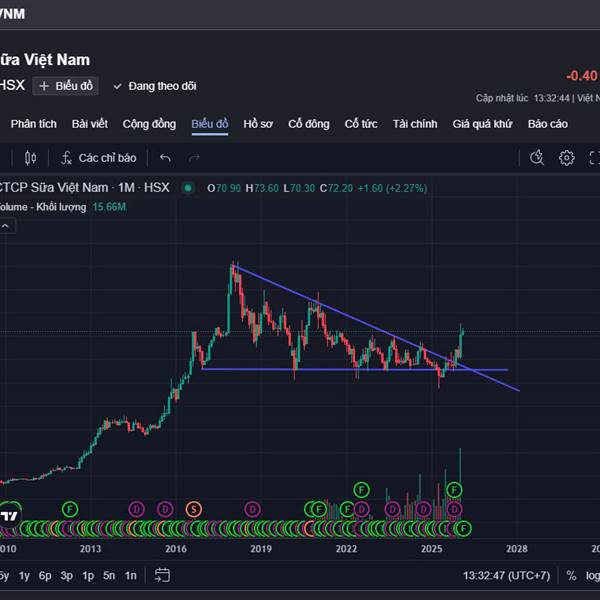Toggle percentage scale

pos(571,575)
